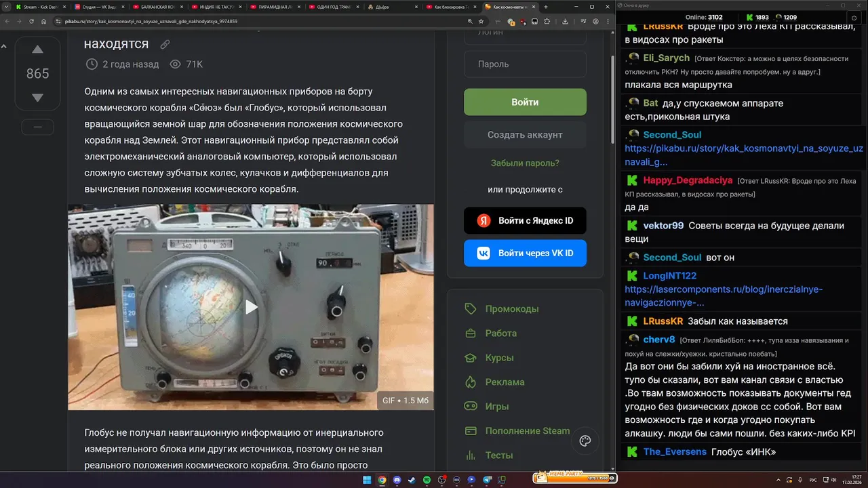Open Spotify from taskbar
Screen dimensions: 868x488
pyautogui.click(x=427, y=480)
